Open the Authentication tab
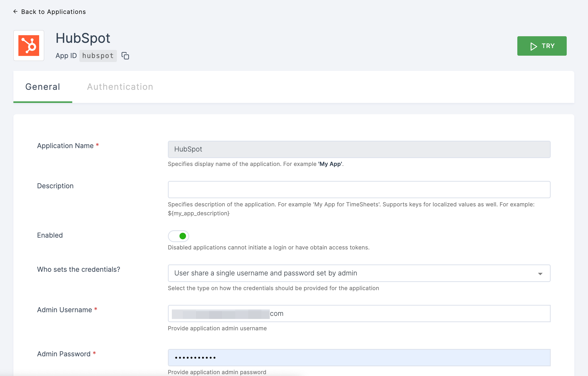The image size is (588, 376). pos(120,87)
